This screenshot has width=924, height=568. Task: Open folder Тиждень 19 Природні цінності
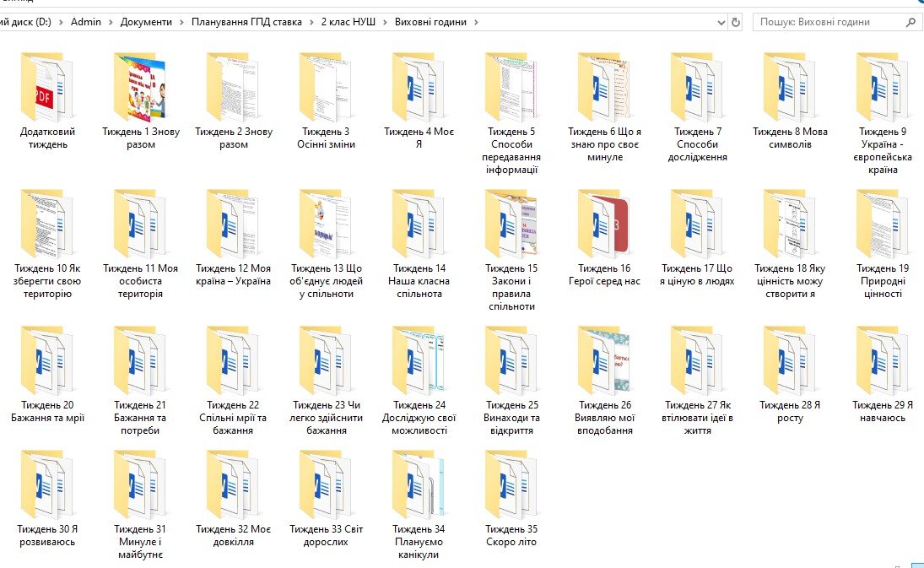pos(883,225)
